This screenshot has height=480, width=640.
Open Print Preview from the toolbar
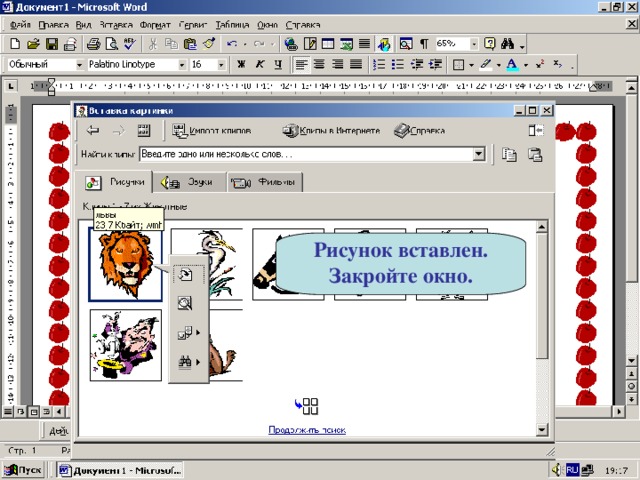[112, 44]
